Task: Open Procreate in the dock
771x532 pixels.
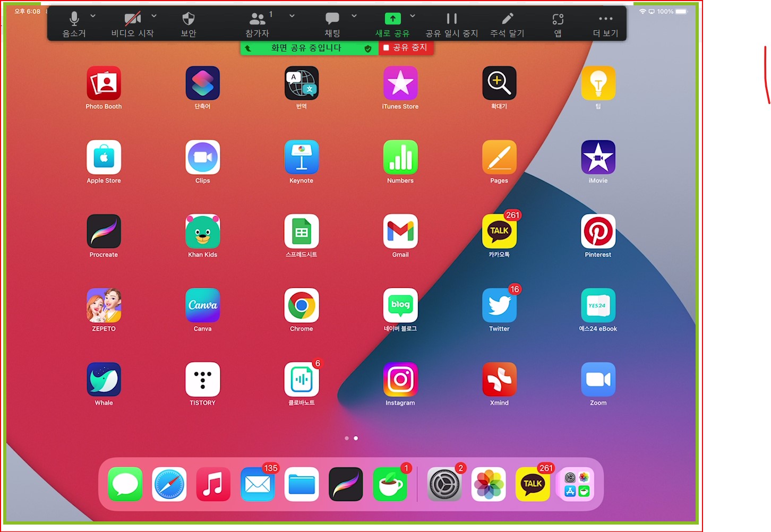Action: click(x=346, y=484)
